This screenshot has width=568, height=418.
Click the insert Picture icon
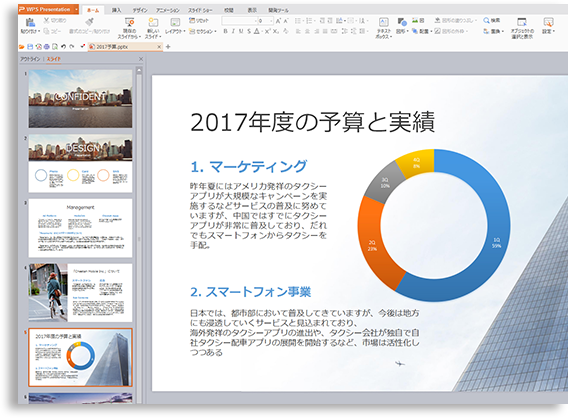tap(415, 21)
